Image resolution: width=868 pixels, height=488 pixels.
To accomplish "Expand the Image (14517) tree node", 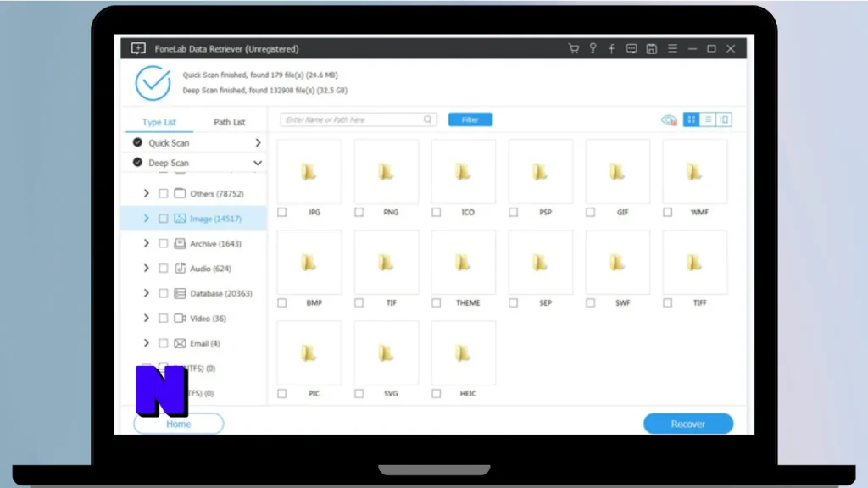I will pyautogui.click(x=146, y=219).
